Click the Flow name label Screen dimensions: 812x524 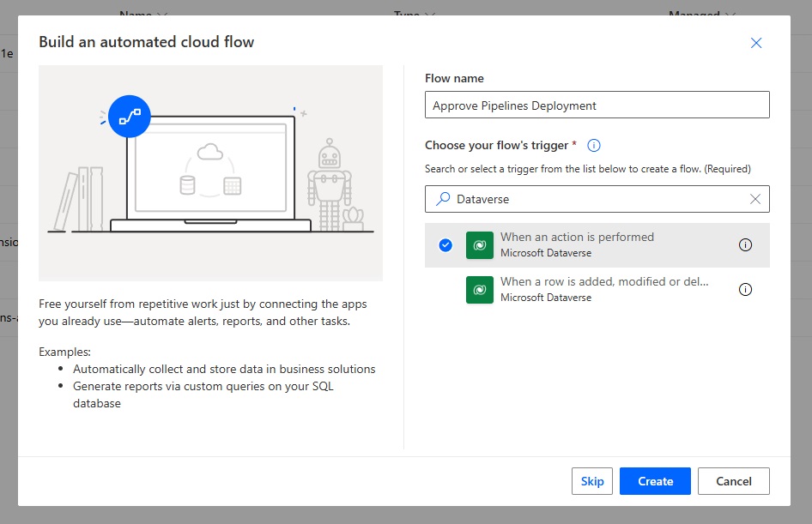(x=454, y=79)
